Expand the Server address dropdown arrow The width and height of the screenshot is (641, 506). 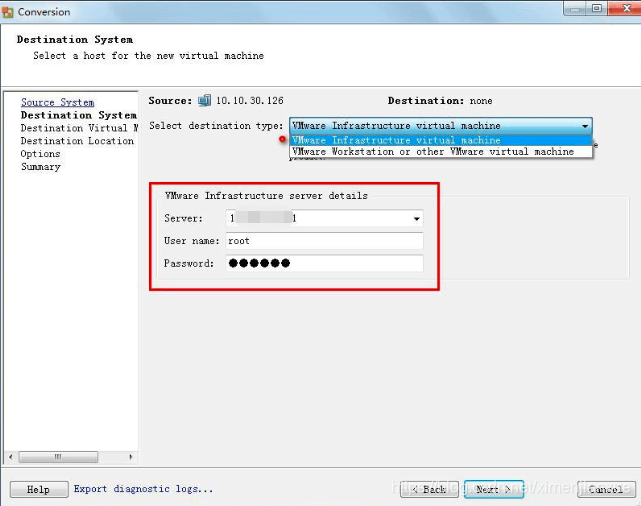tap(416, 219)
